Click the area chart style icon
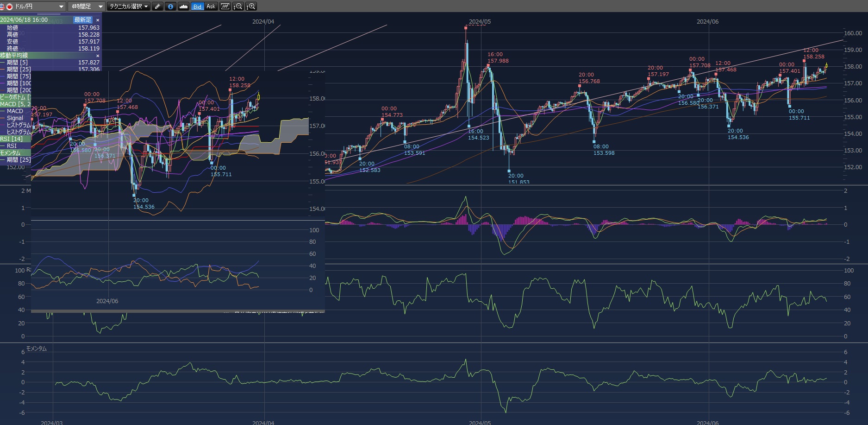The height and width of the screenshot is (425, 868). point(184,6)
